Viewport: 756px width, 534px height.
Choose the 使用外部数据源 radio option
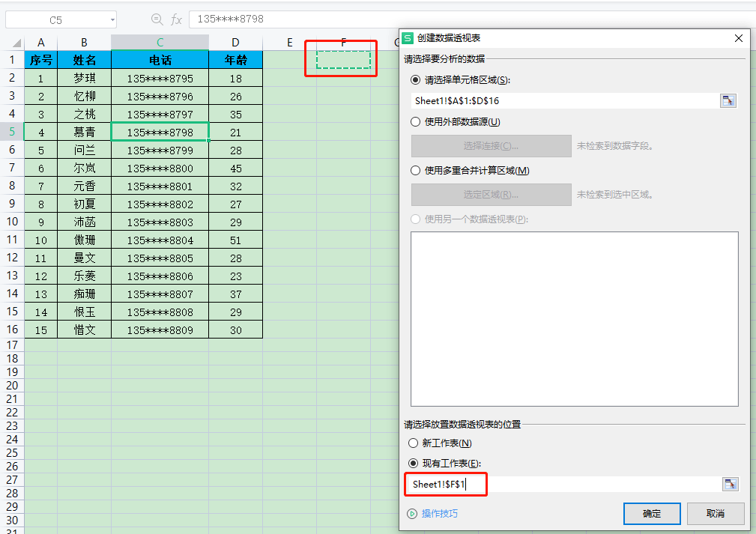pyautogui.click(x=415, y=122)
